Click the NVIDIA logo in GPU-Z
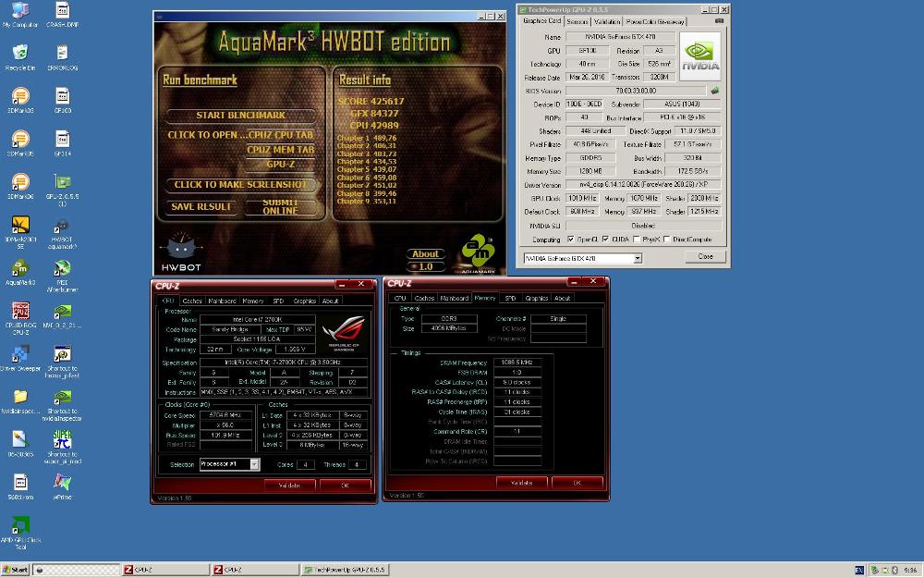924x578 pixels. pos(700,56)
